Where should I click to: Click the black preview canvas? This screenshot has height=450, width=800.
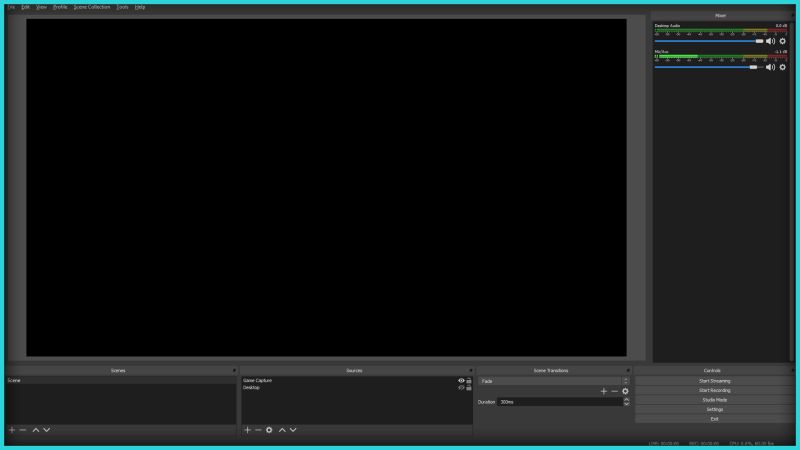pyautogui.click(x=327, y=188)
